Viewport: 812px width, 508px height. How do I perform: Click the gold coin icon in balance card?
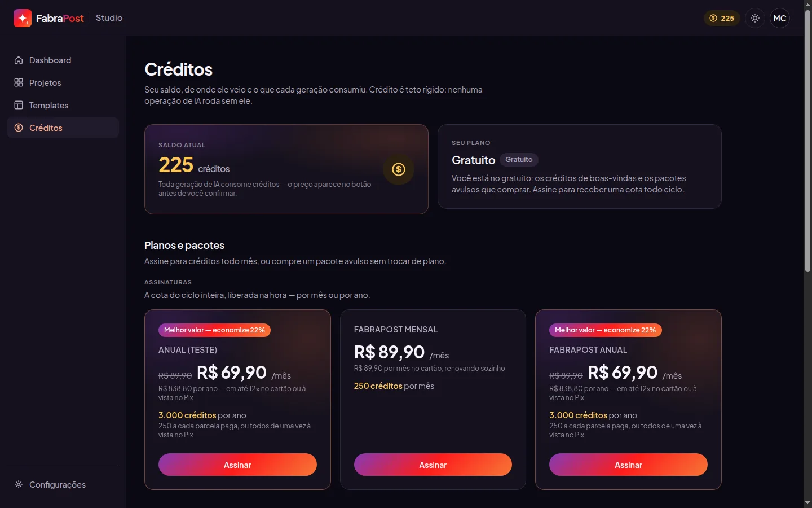399,169
